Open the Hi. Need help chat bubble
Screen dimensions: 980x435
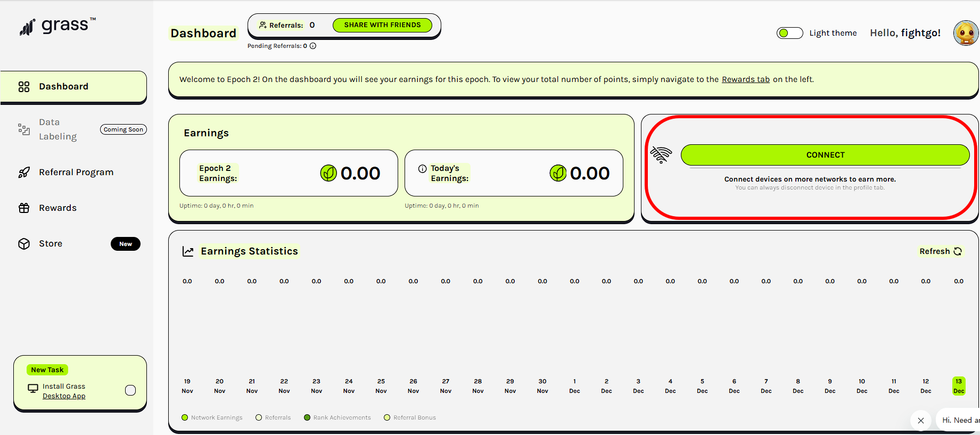(x=958, y=420)
